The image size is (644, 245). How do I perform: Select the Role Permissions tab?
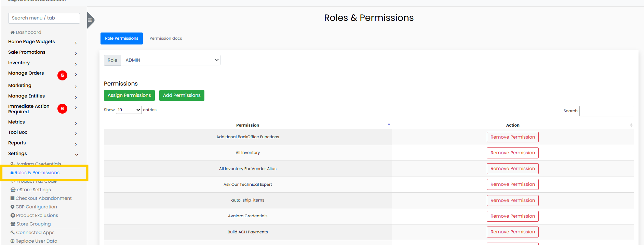pos(122,38)
